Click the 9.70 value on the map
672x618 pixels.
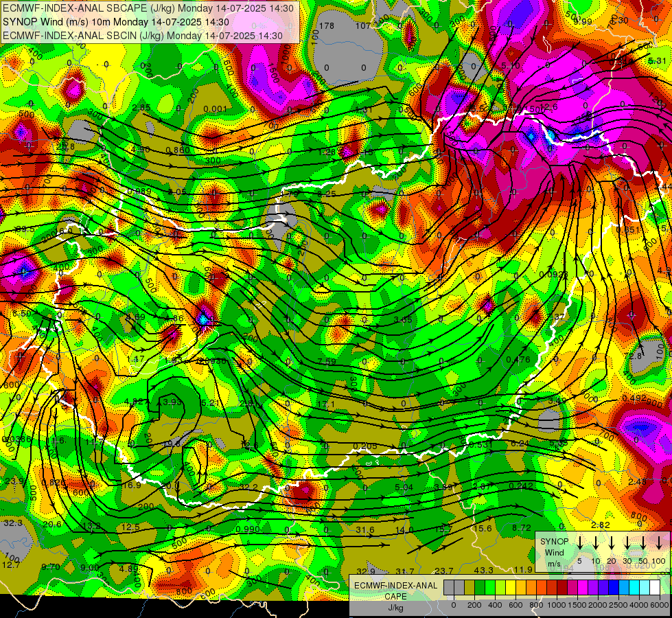pyautogui.click(x=51, y=567)
